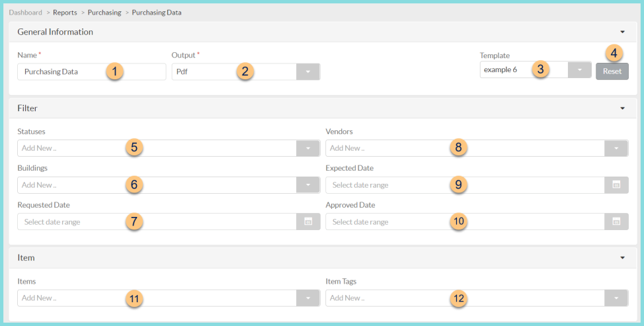The height and width of the screenshot is (326, 644).
Task: Open the Output format dropdown arrow
Action: click(308, 72)
